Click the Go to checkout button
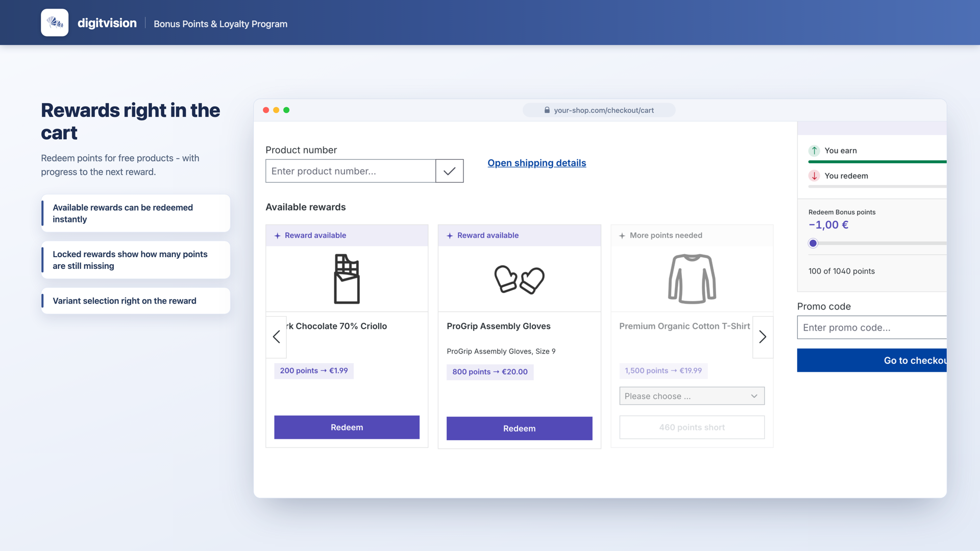 (x=872, y=360)
